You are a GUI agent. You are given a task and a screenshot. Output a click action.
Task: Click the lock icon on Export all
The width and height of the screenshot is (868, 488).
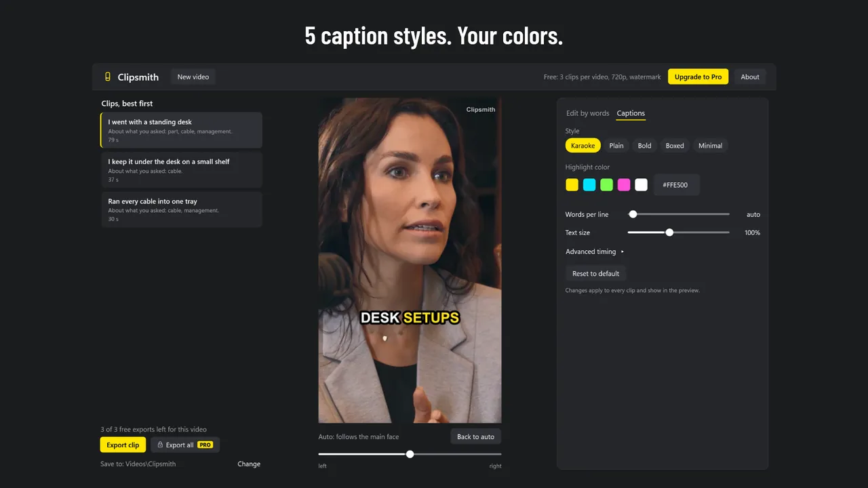[161, 445]
